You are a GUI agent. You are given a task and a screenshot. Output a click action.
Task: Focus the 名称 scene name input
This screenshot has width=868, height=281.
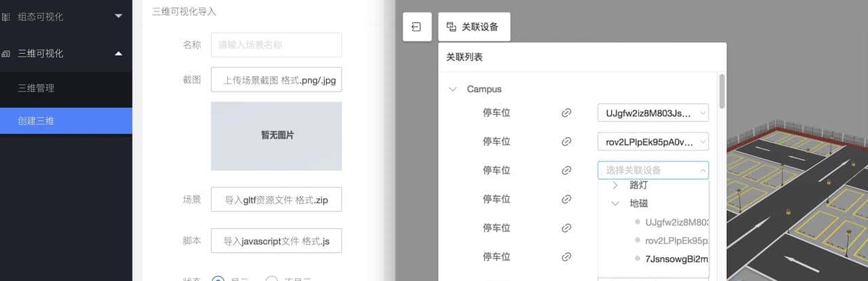(276, 45)
